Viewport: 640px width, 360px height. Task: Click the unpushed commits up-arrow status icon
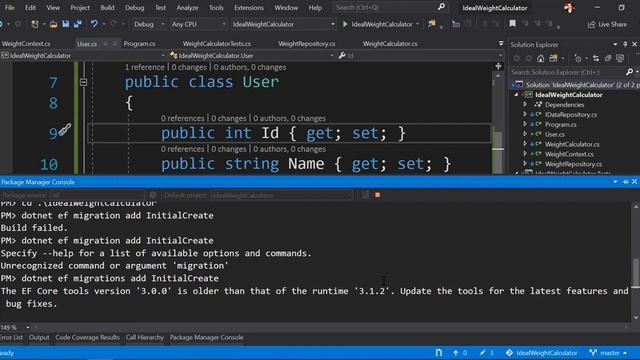coord(456,353)
